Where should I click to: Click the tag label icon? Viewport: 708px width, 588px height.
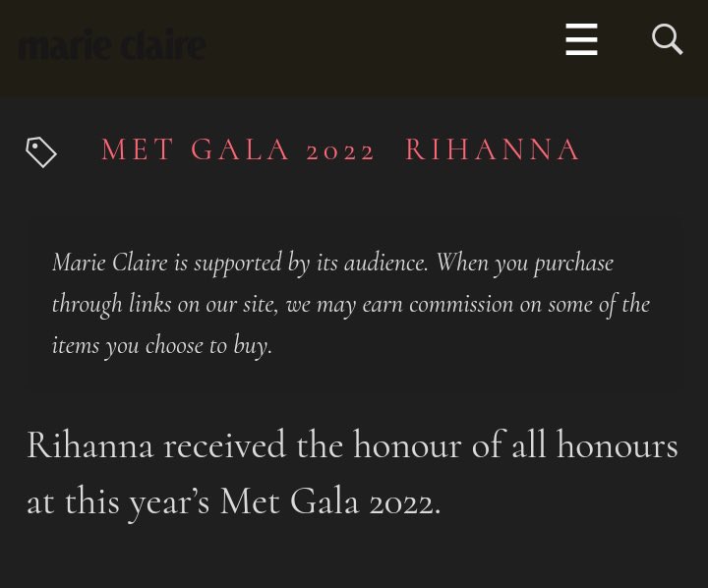[x=41, y=152]
